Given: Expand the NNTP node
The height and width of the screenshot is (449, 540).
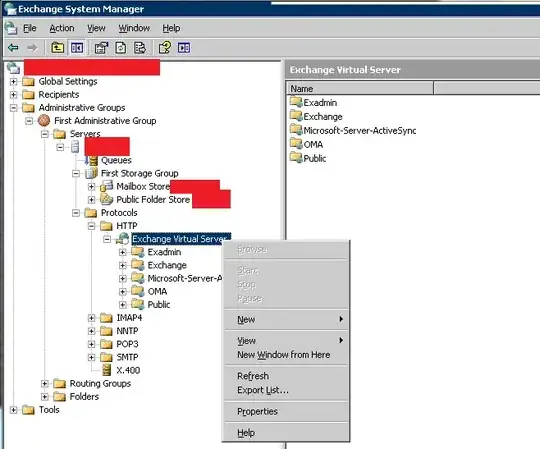Looking at the screenshot, I should pyautogui.click(x=91, y=331).
